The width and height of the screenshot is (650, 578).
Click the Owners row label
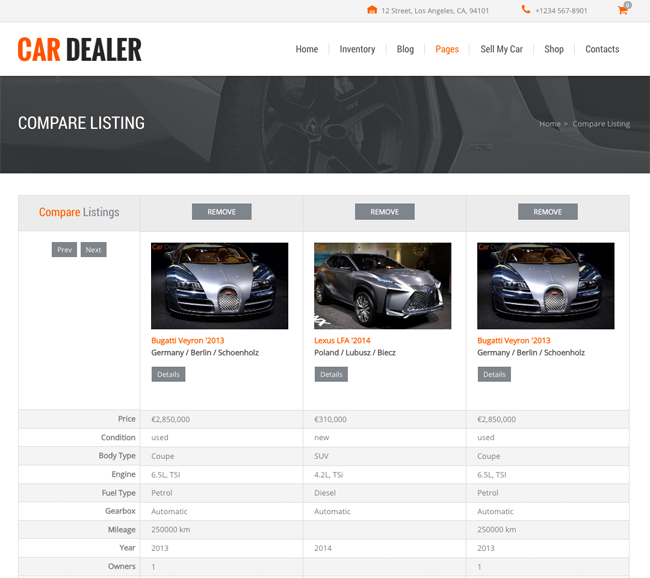[121, 566]
